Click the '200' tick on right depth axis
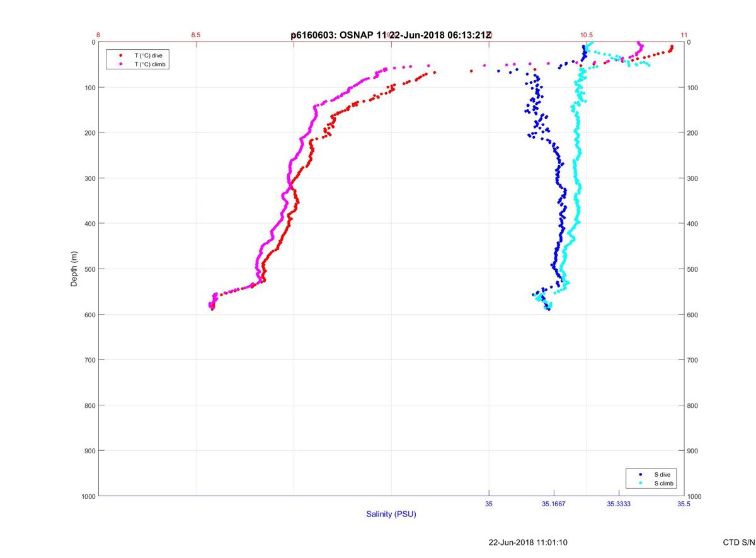Image resolution: width=756 pixels, height=558 pixels. tap(693, 133)
